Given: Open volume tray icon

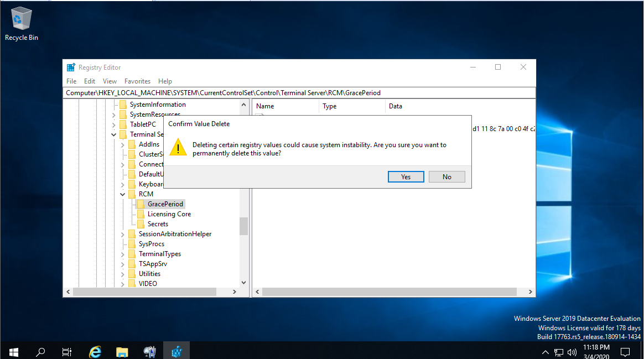Looking at the screenshot, I should pyautogui.click(x=572, y=352).
